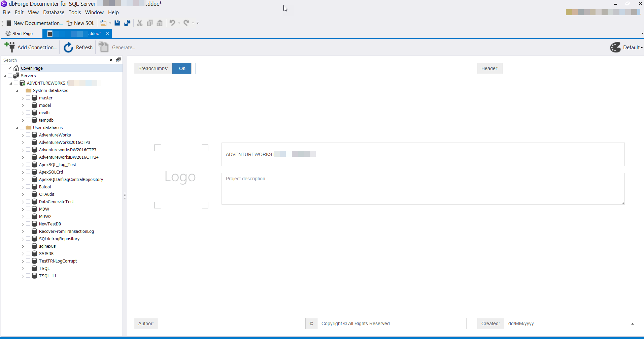The height and width of the screenshot is (339, 644).
Task: Close the .ddoc document tab
Action: click(107, 33)
